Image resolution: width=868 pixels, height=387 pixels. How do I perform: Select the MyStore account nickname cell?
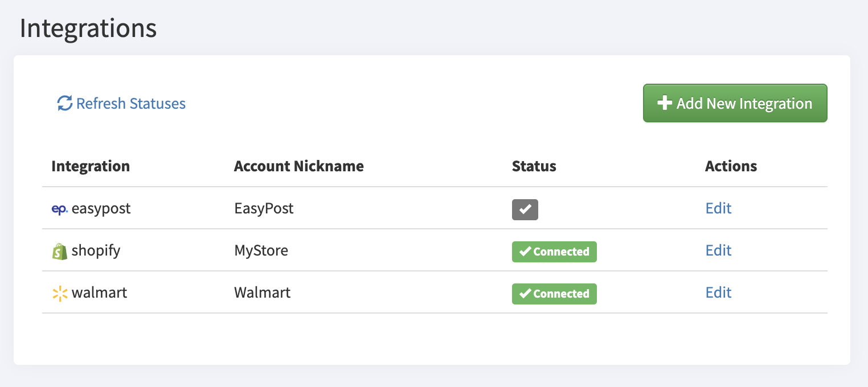point(261,250)
